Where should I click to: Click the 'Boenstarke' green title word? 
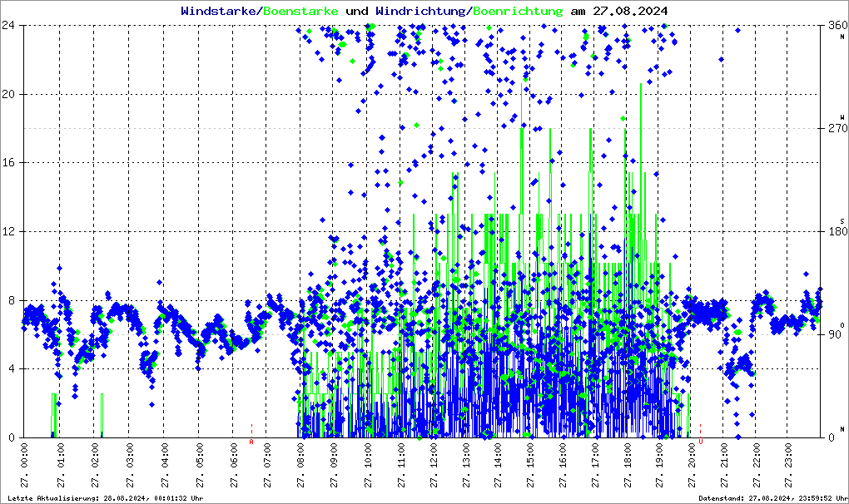pos(300,11)
